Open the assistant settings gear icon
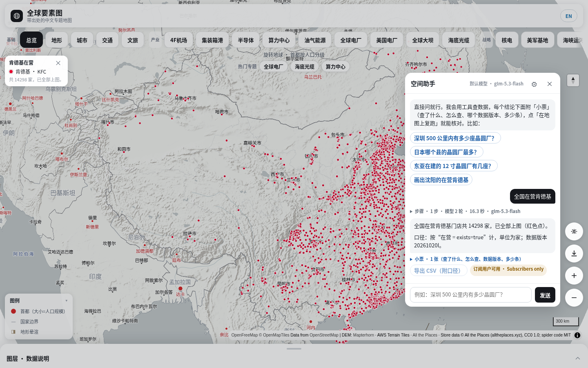The width and height of the screenshot is (588, 368). pos(534,84)
